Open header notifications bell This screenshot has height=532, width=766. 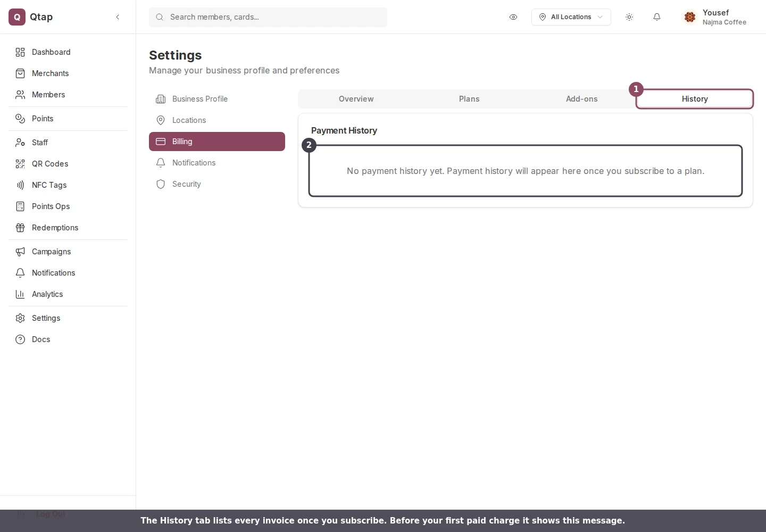[657, 17]
